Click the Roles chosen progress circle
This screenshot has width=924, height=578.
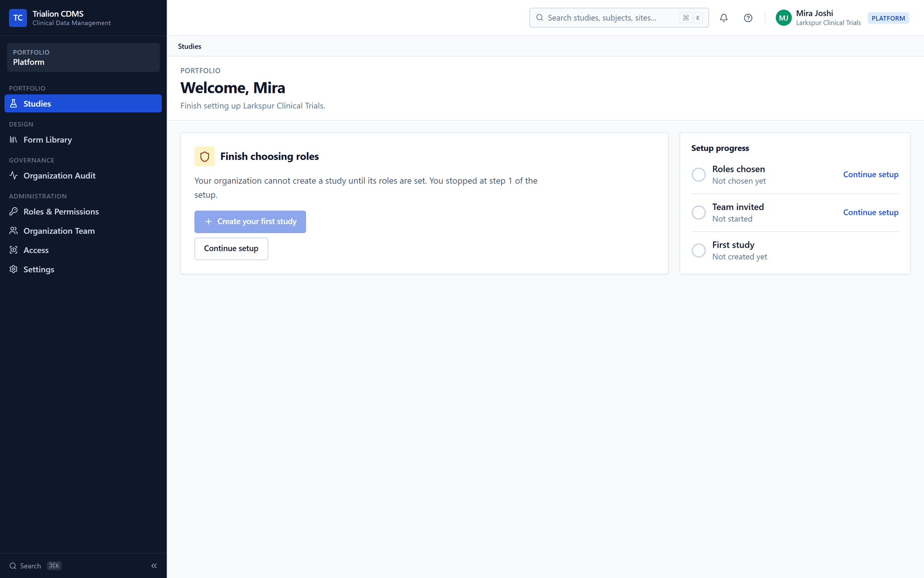(x=699, y=174)
